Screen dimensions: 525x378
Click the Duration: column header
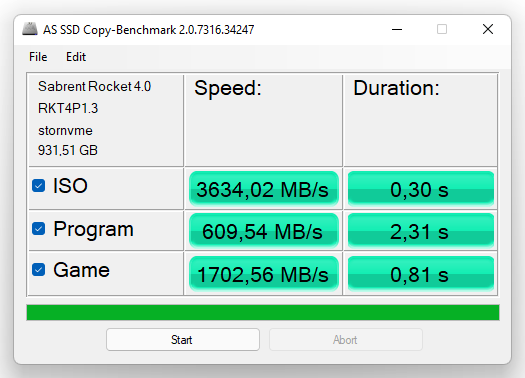point(396,88)
